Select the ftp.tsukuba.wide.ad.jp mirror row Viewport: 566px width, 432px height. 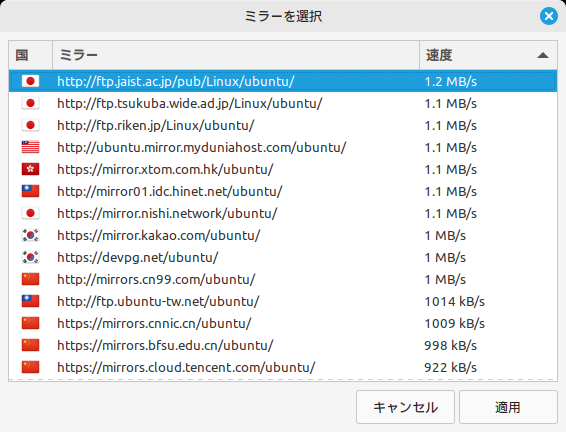(x=283, y=104)
